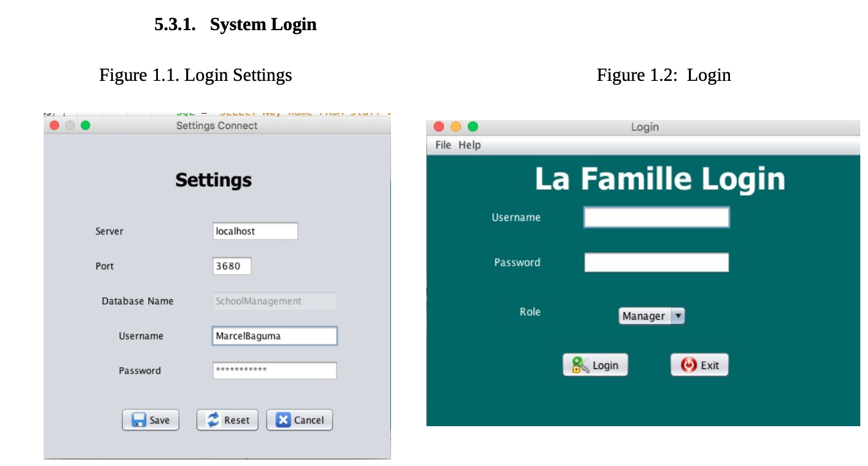
Task: Close the Settings Connect window
Action: click(x=55, y=125)
